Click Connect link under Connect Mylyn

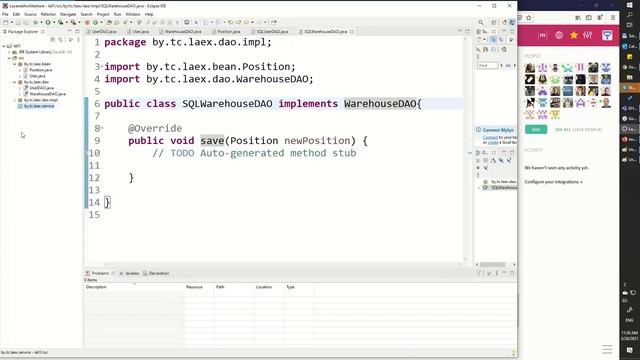[490, 138]
